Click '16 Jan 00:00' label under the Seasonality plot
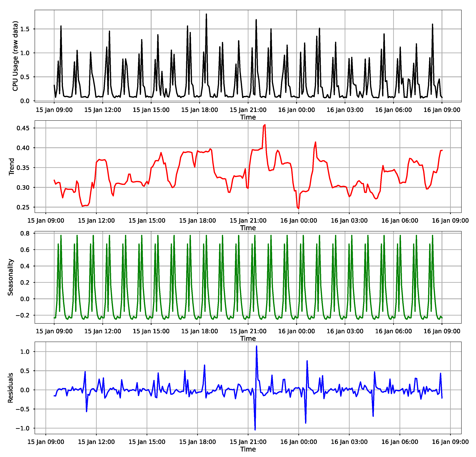Screen dimensions: 476x457 [x=296, y=331]
